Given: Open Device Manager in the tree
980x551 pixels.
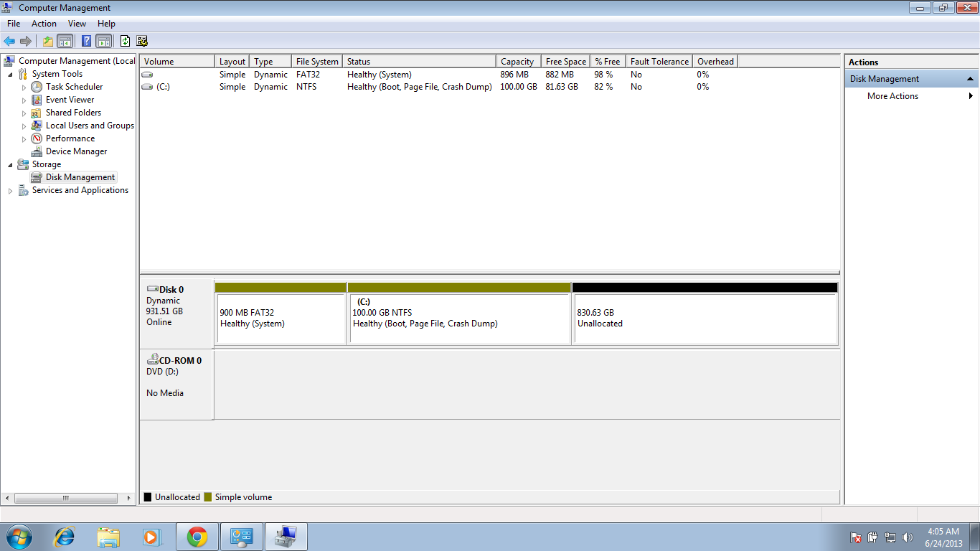Looking at the screenshot, I should pos(76,151).
